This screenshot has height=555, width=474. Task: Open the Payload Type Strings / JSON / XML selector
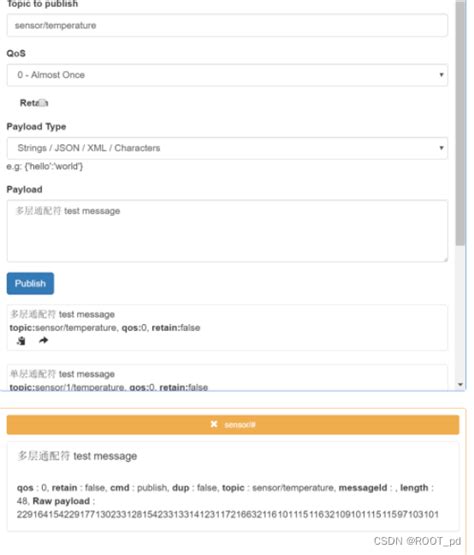[227, 148]
